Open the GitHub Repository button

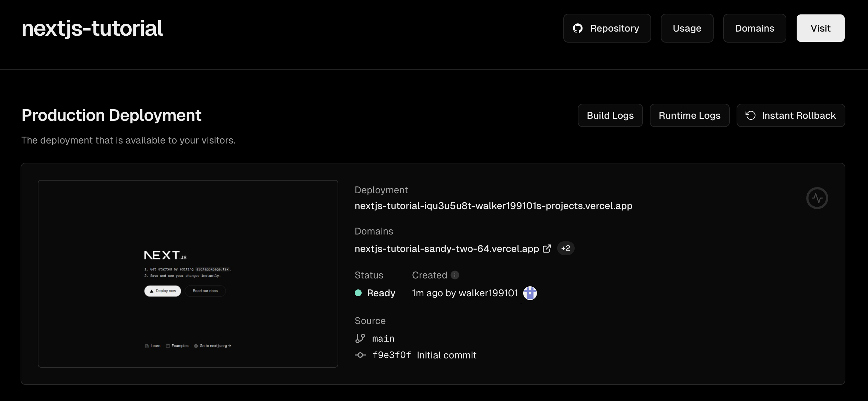[607, 28]
